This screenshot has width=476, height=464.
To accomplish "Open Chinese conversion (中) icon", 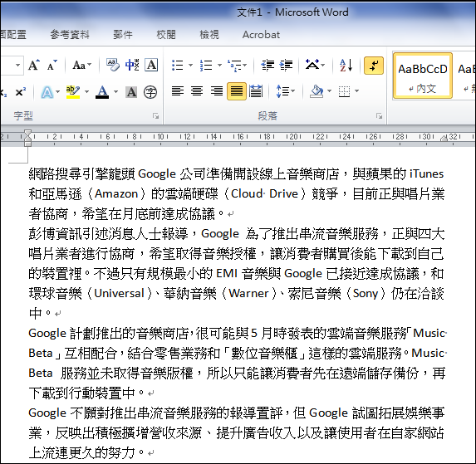I will pos(132,66).
